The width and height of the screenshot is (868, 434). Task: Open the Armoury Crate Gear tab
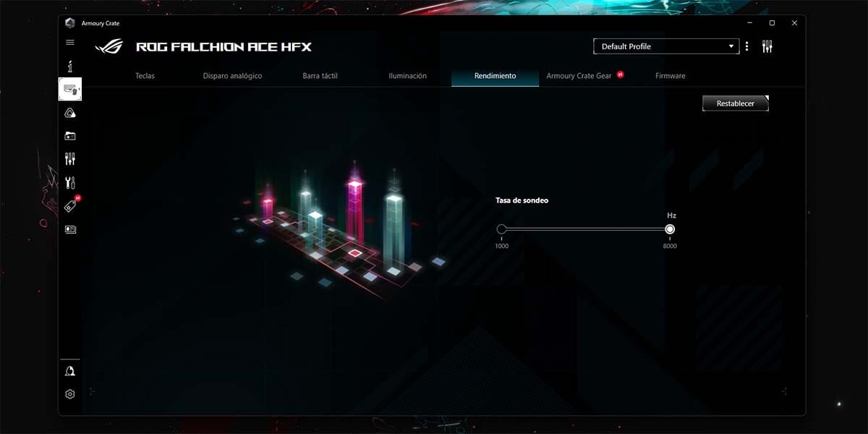pos(579,76)
